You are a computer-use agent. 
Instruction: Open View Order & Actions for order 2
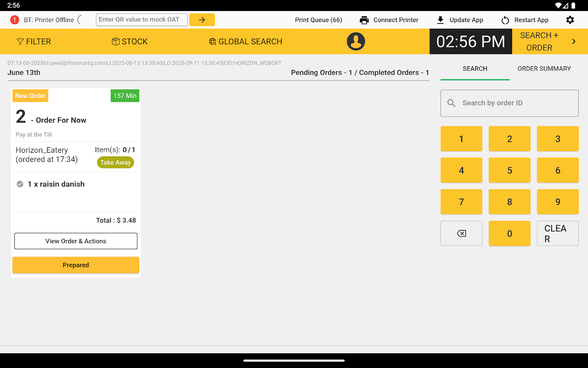(x=76, y=241)
